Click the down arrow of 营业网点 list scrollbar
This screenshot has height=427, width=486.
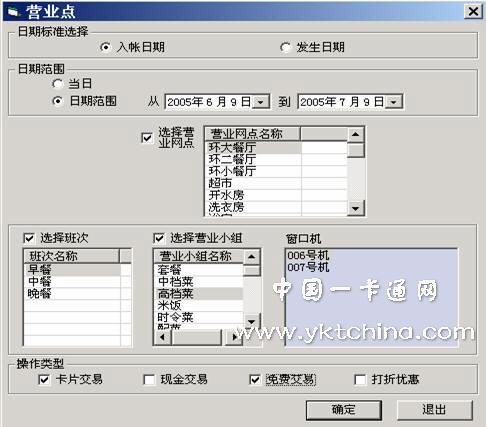[355, 208]
